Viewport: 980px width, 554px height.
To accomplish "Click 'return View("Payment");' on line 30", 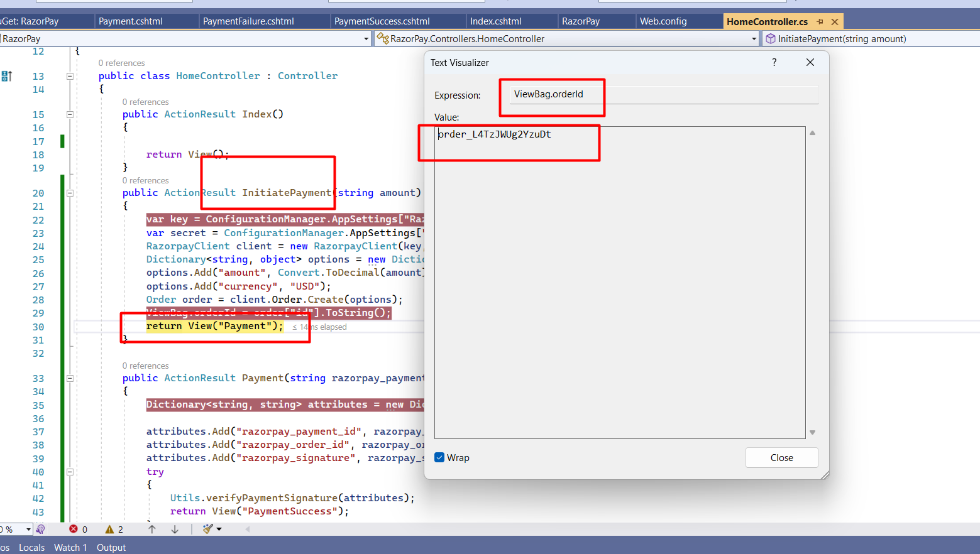I will [x=215, y=326].
